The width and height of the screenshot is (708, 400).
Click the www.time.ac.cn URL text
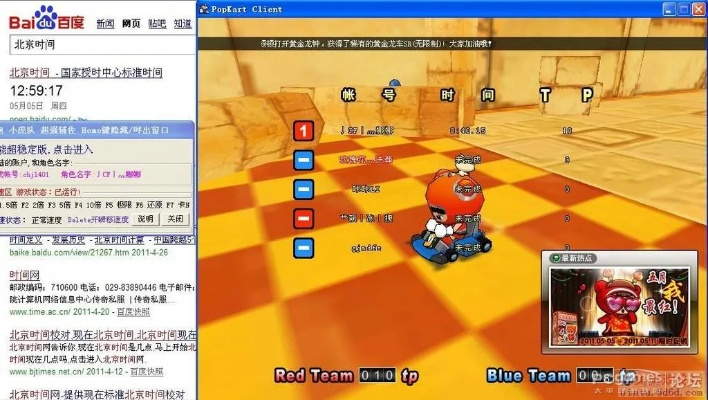(x=40, y=312)
